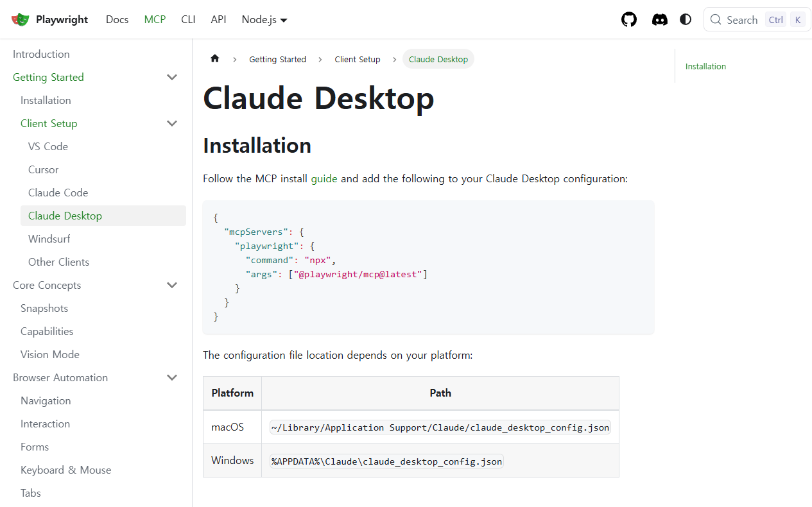This screenshot has width=812, height=507.
Task: Jump to Installation in page outline
Action: point(705,66)
